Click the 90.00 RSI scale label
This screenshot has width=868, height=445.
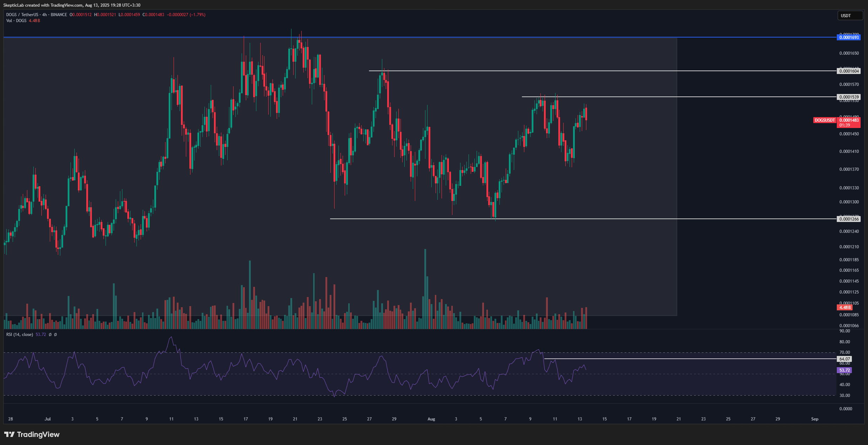point(845,331)
